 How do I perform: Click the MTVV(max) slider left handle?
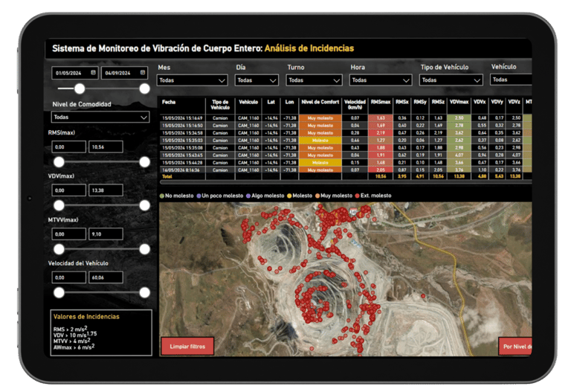(59, 249)
